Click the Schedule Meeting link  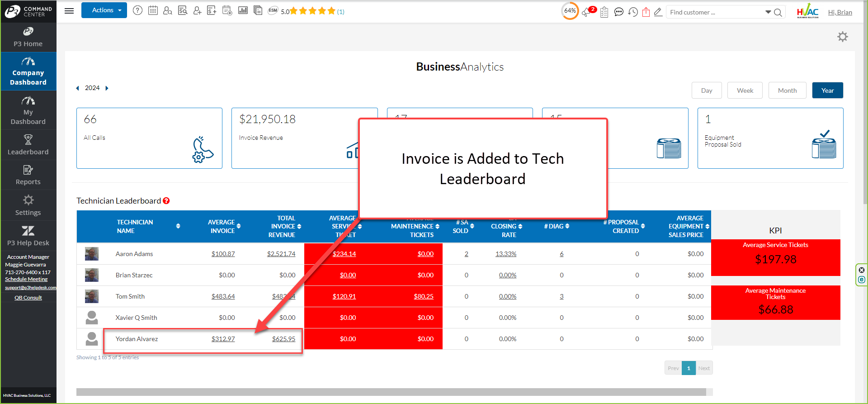(26, 279)
